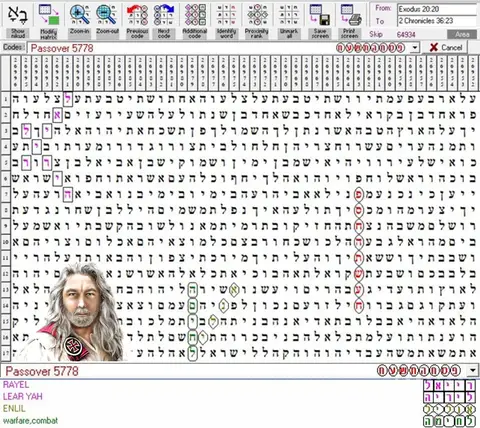Click the Cancel button
This screenshot has width=480, height=428.
(445, 48)
